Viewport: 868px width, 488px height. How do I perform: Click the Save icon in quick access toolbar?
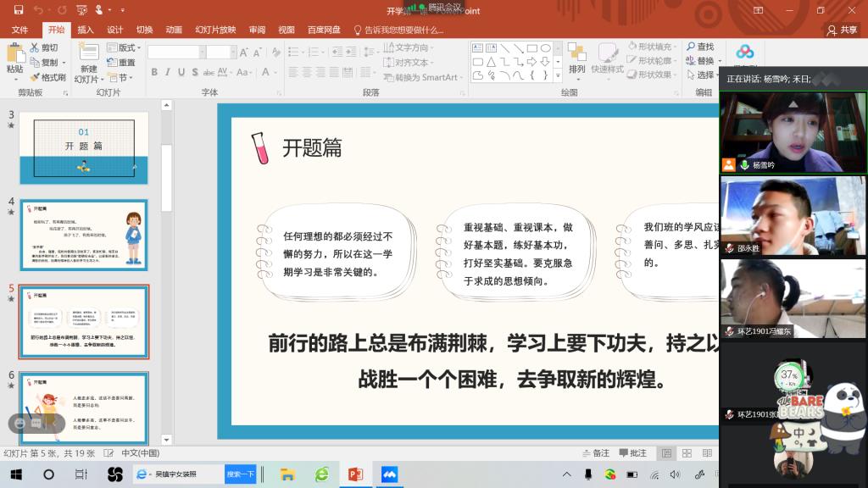[19, 10]
